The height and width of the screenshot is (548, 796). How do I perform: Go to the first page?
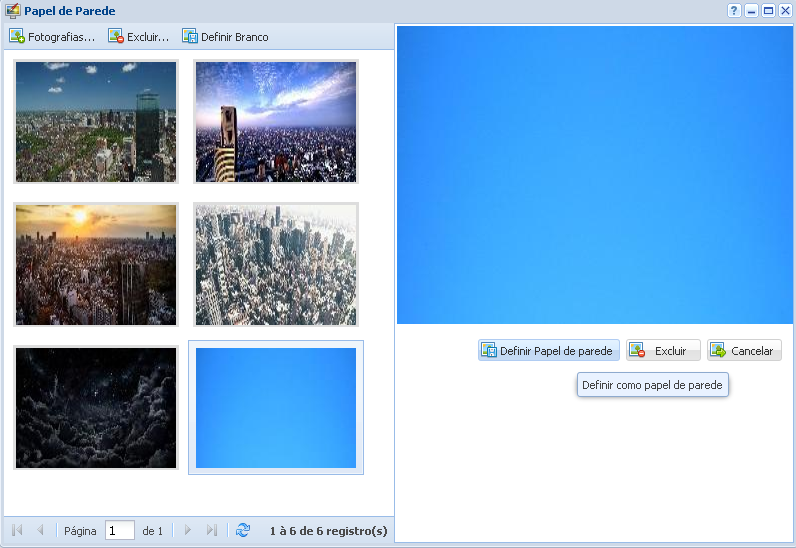(x=17, y=530)
